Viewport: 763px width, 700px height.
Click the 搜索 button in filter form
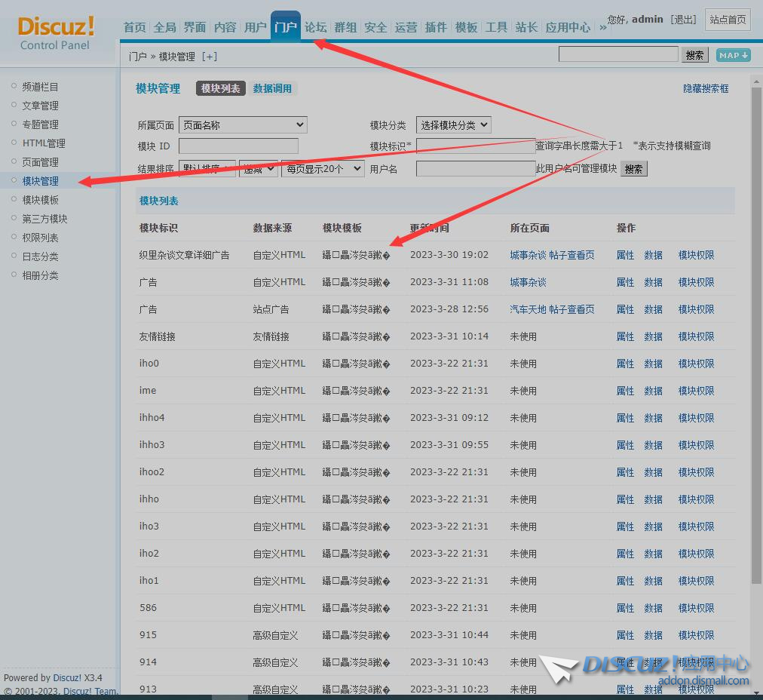pyautogui.click(x=633, y=169)
